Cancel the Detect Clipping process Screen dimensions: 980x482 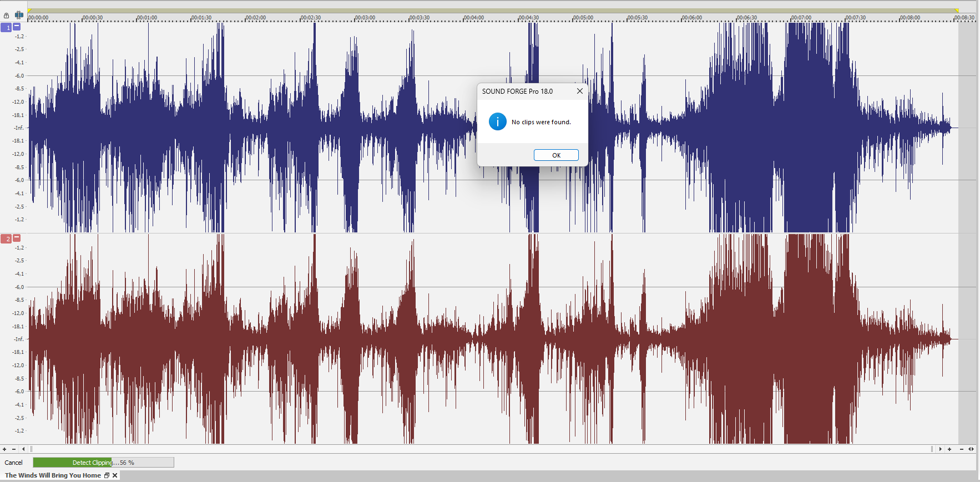pyautogui.click(x=14, y=463)
